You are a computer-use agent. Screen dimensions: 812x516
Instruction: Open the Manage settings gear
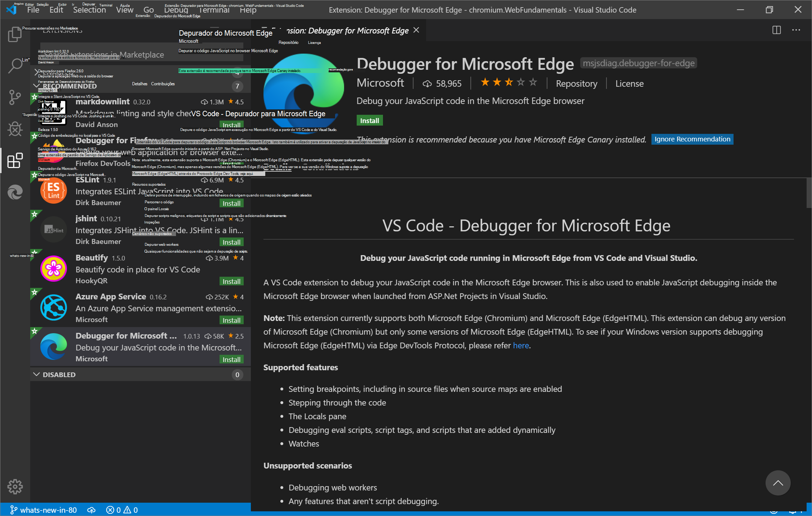15,486
